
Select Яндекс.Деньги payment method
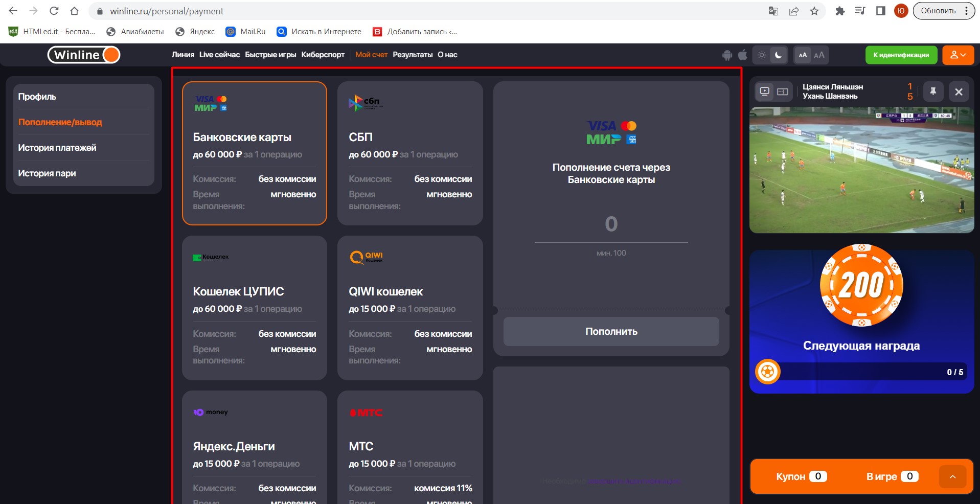pos(255,448)
